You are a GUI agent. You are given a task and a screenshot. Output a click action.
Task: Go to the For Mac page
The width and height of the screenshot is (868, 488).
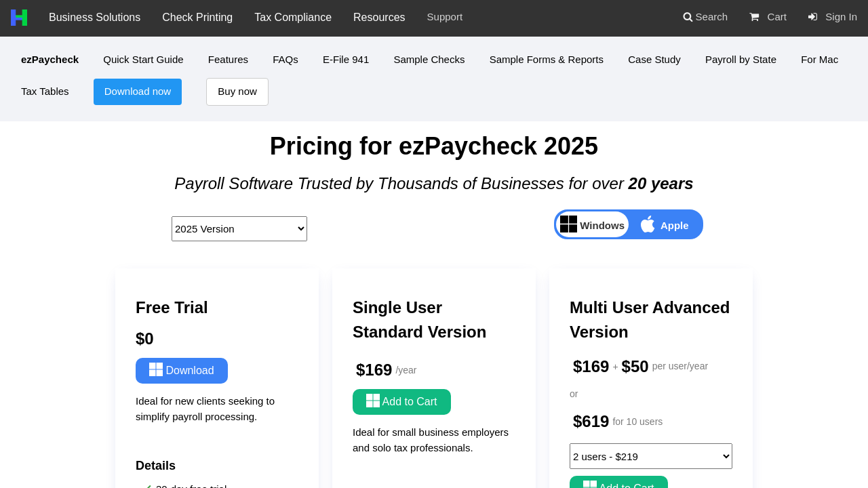[819, 60]
